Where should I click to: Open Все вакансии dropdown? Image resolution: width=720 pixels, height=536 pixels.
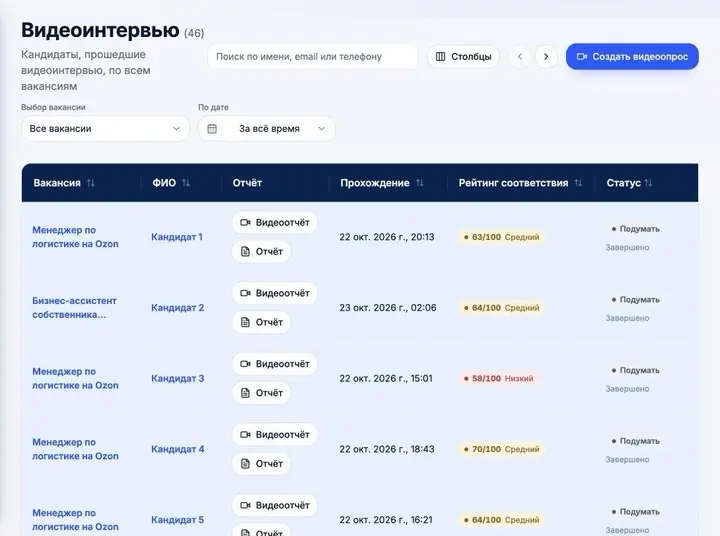[105, 129]
